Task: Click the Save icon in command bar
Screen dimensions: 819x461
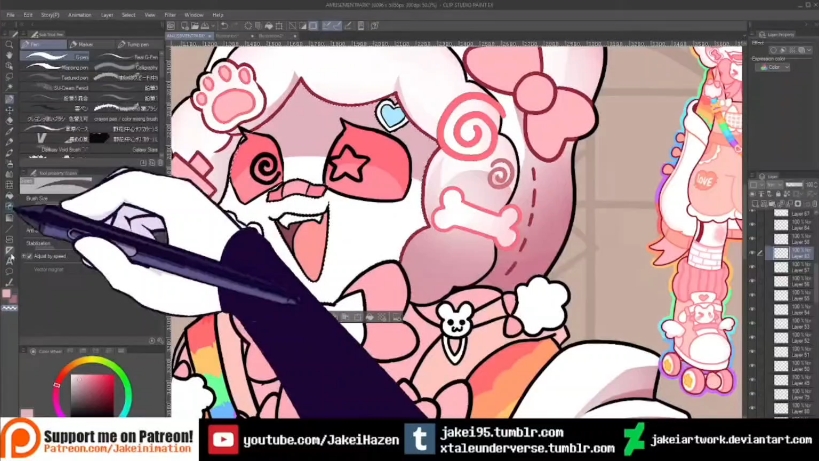Action: click(205, 26)
